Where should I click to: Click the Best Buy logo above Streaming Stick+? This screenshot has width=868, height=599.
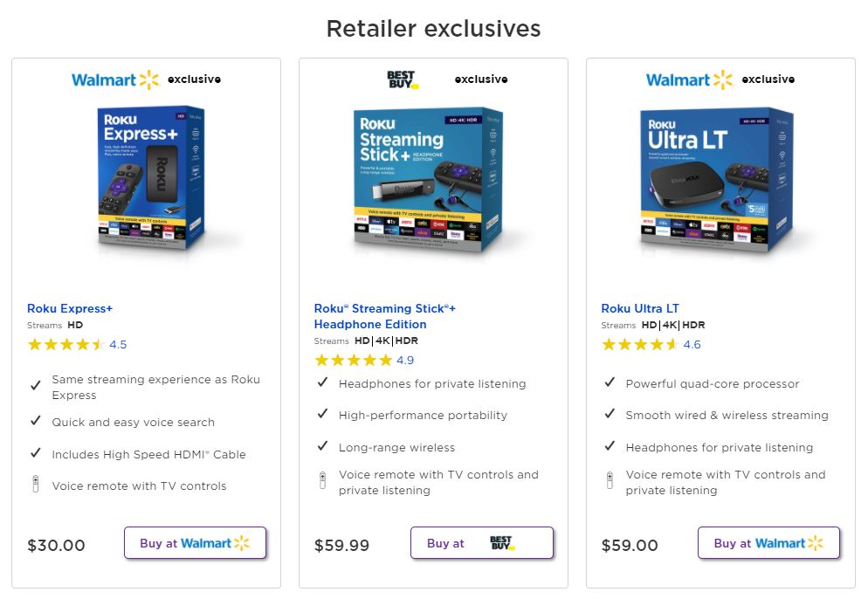coord(403,79)
